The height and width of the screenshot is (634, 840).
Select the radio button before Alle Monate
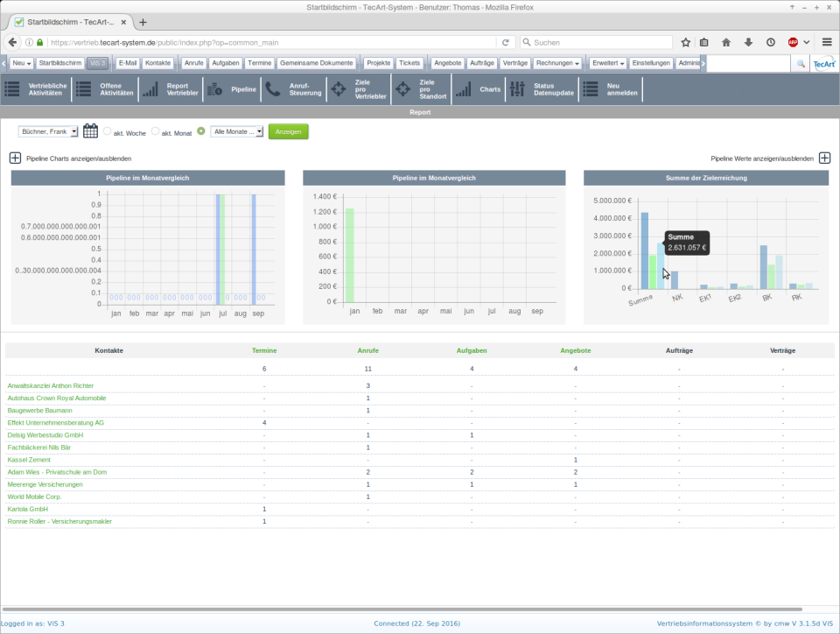(x=201, y=131)
